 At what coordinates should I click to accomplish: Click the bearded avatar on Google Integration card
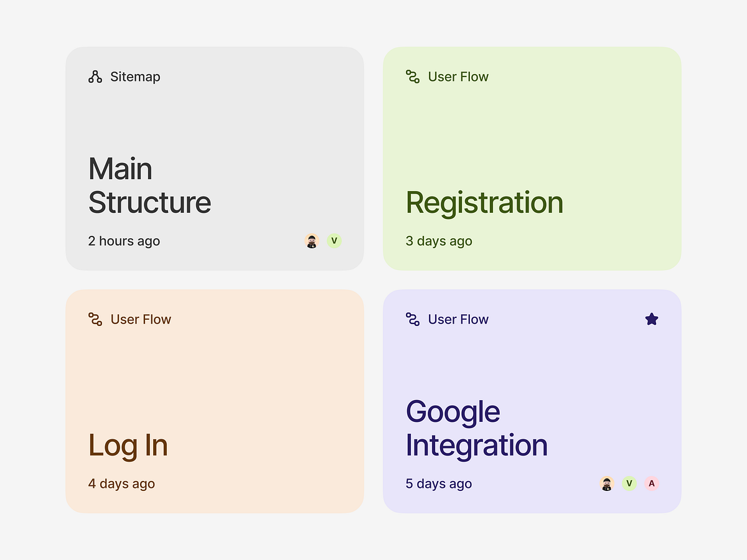coord(606,483)
